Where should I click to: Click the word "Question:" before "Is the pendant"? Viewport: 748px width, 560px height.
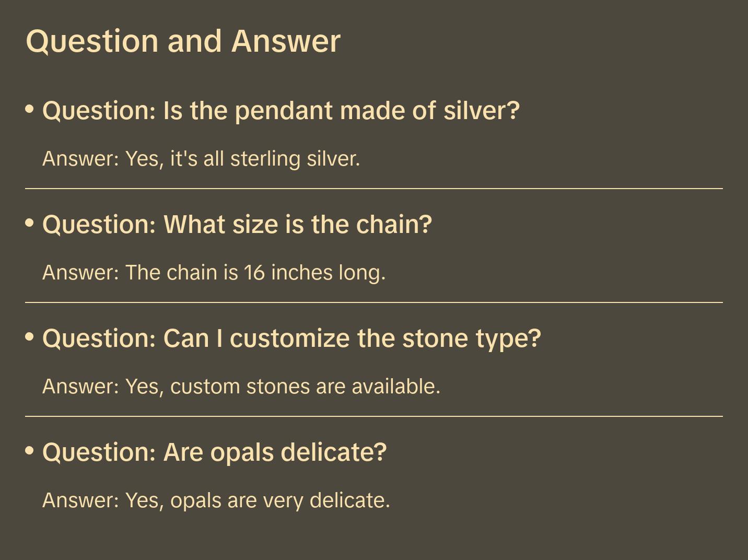99,111
